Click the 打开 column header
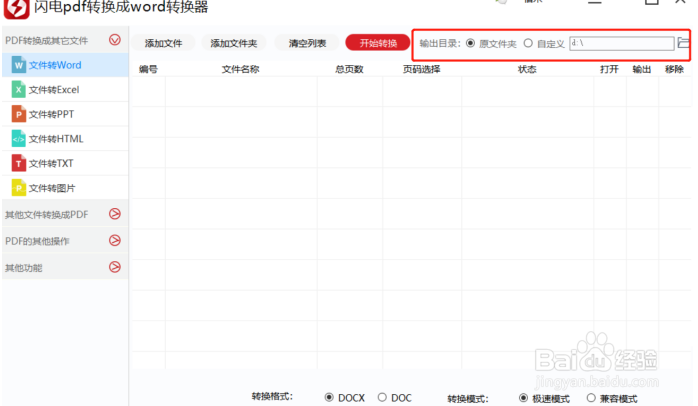 point(609,69)
